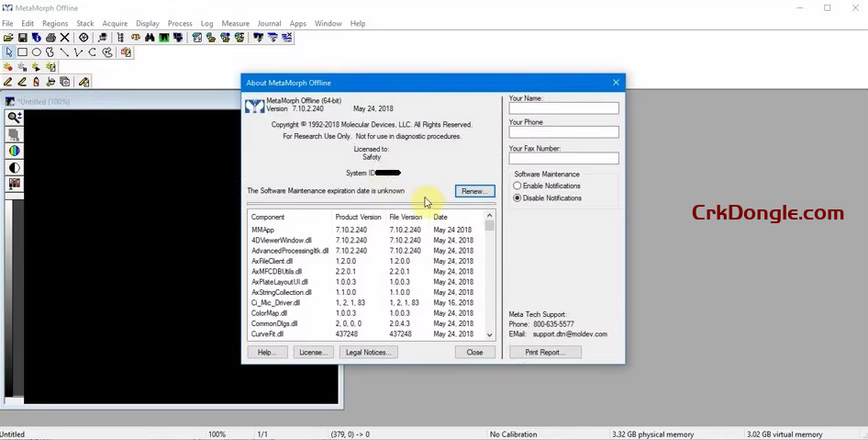Viewport: 868px width, 440px height.
Task: Open the Journal menu
Action: [x=269, y=23]
